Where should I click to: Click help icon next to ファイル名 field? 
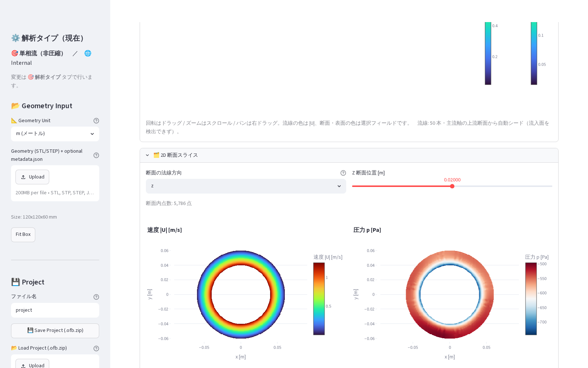(96, 297)
